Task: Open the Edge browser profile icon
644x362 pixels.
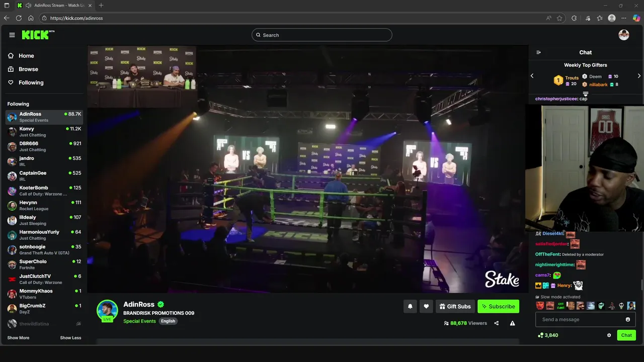Action: [x=612, y=18]
